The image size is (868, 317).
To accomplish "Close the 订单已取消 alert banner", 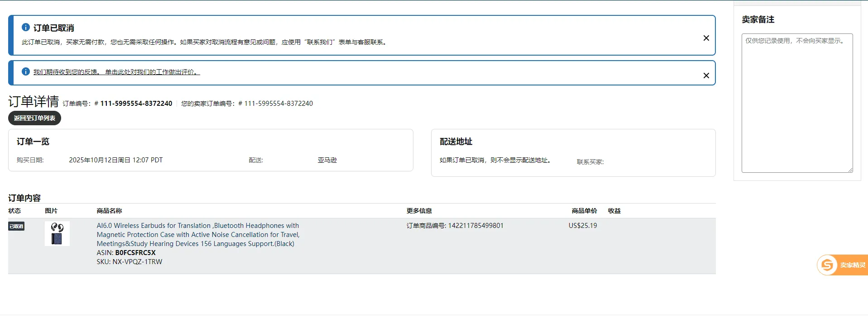I will pos(706,38).
